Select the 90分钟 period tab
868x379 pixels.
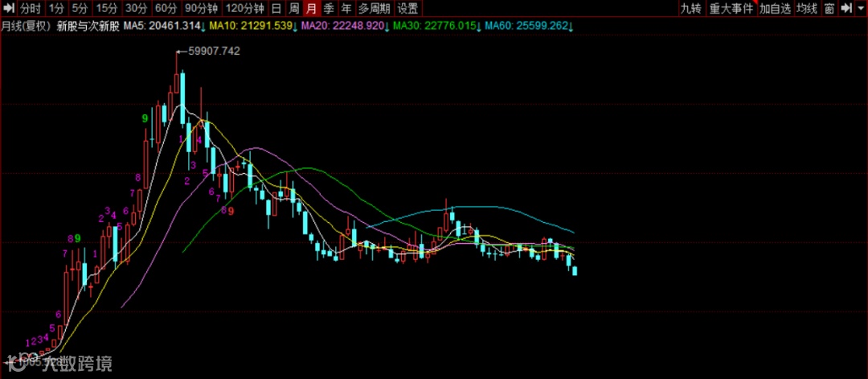pyautogui.click(x=201, y=8)
